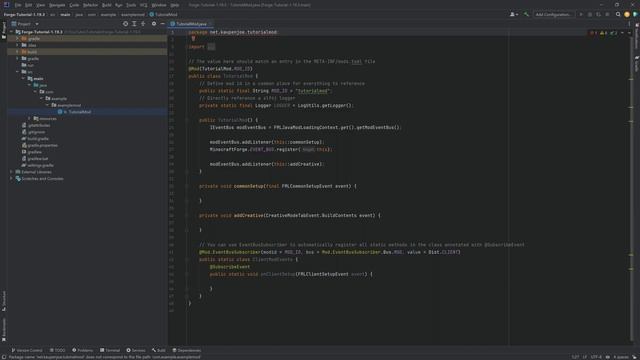Locate the opened file in Project tree
The image size is (640, 360).
(125, 24)
